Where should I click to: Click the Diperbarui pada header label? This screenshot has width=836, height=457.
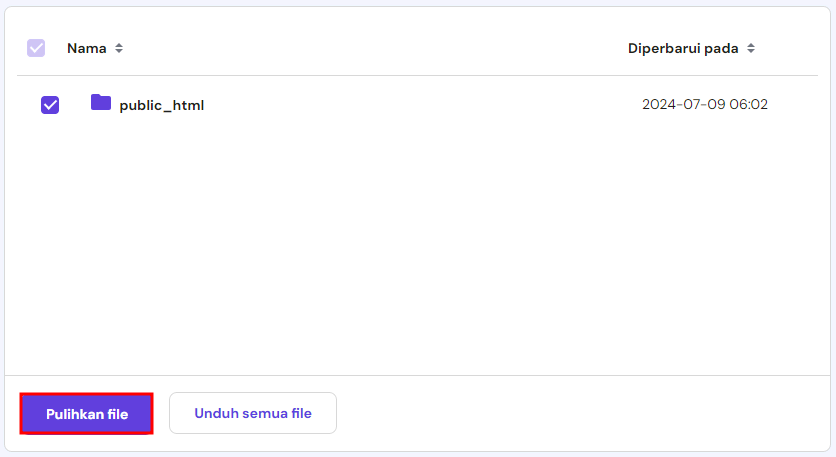pos(684,48)
